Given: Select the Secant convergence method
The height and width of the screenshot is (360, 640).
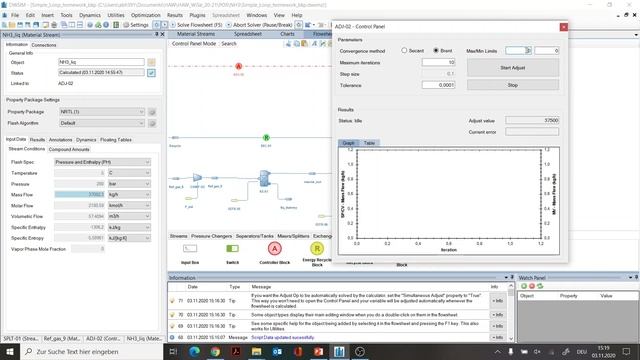Looking at the screenshot, I should click(x=404, y=51).
